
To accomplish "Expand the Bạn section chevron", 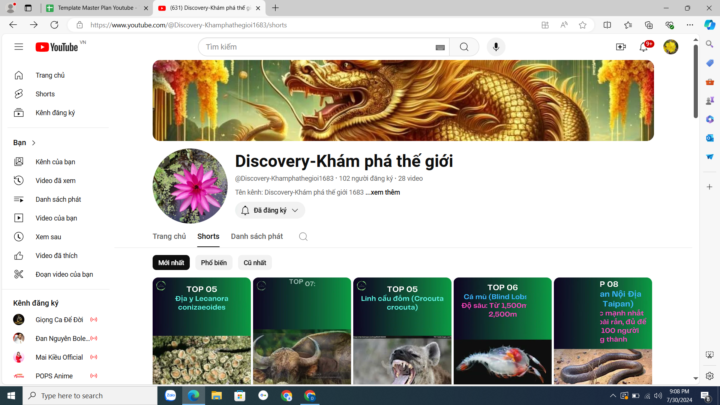I will click(x=34, y=143).
